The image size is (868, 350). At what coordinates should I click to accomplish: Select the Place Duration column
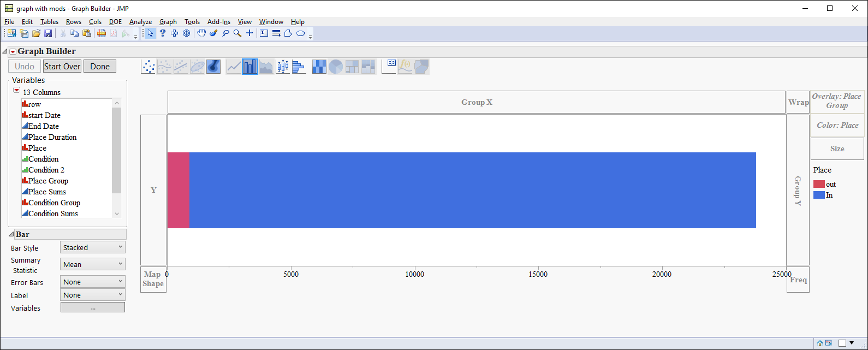52,137
